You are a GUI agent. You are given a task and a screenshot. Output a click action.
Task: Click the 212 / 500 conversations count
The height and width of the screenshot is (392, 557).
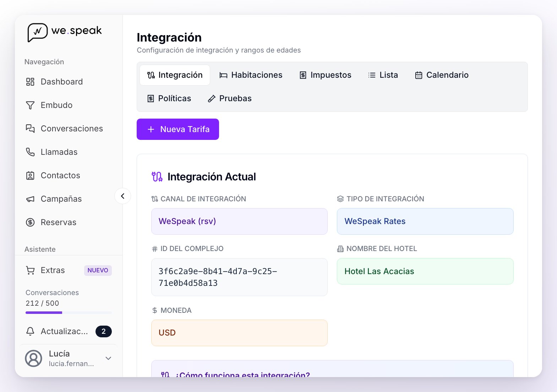42,303
